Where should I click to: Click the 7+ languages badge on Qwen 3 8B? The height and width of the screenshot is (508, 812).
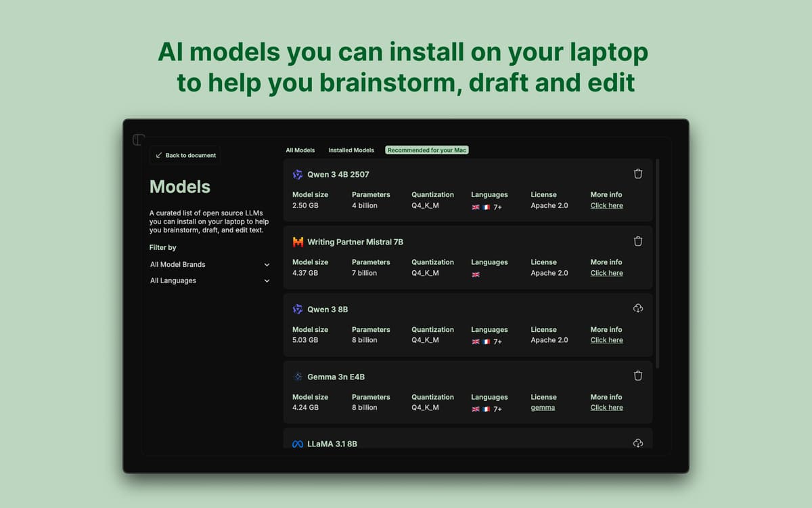[497, 341]
